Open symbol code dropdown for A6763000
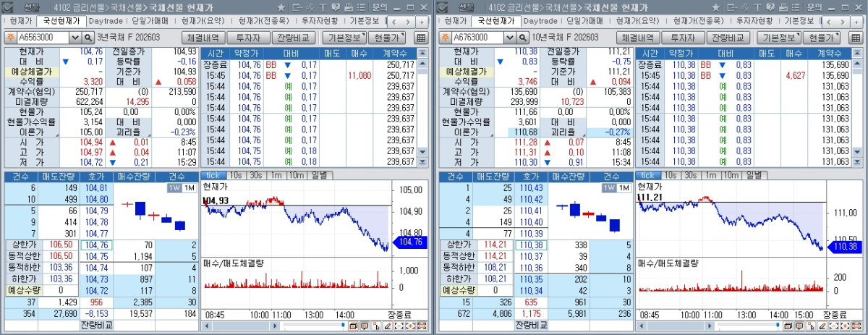 (509, 37)
